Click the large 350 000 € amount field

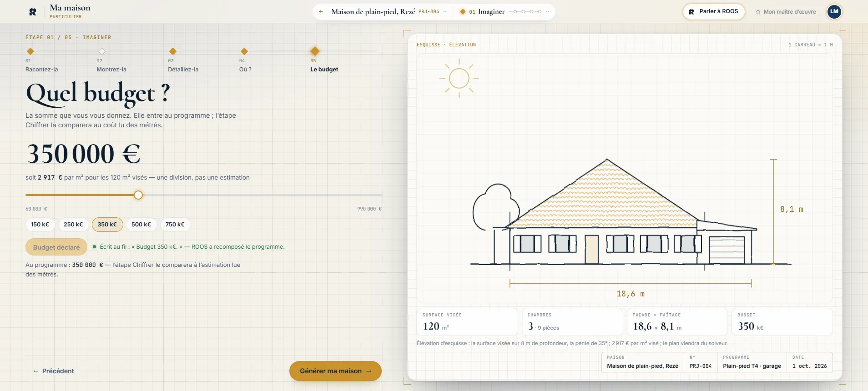tap(83, 154)
